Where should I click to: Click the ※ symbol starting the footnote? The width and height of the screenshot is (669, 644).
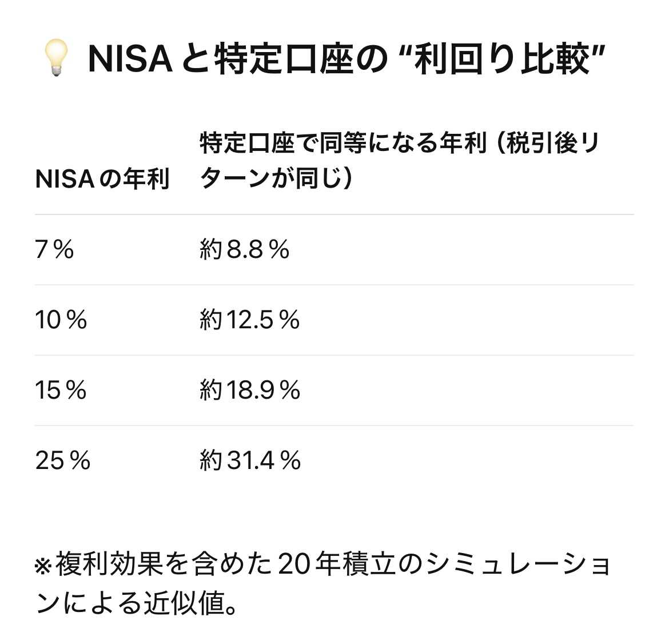point(43,566)
